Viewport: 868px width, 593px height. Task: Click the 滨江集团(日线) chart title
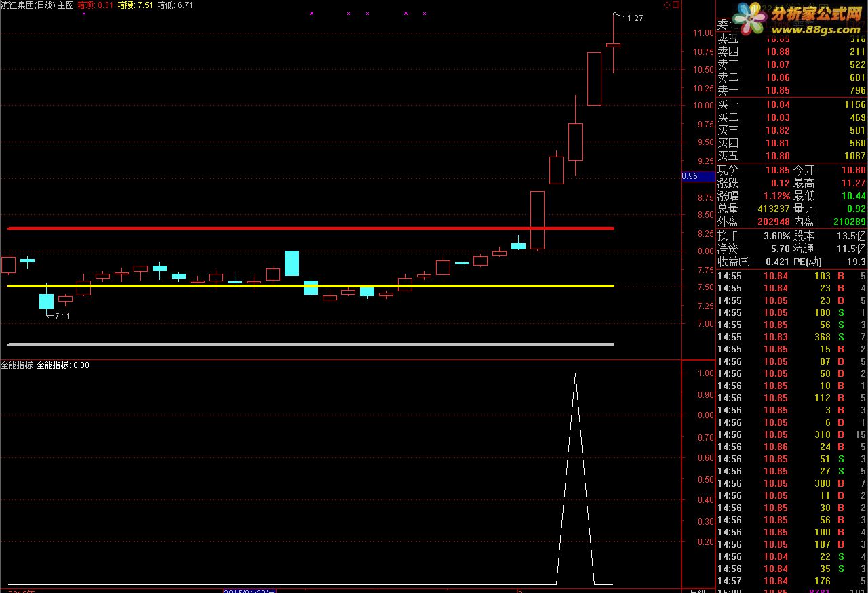point(28,5)
